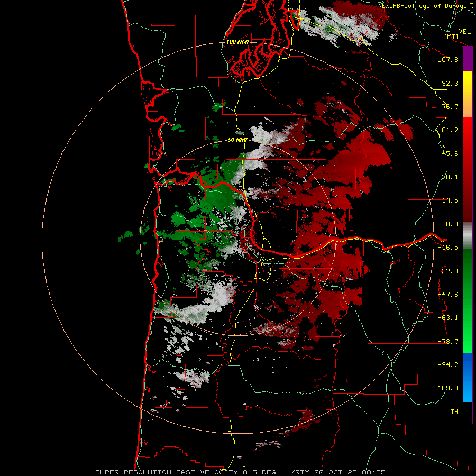
Task: Click the TH legend label
Action: tap(454, 412)
